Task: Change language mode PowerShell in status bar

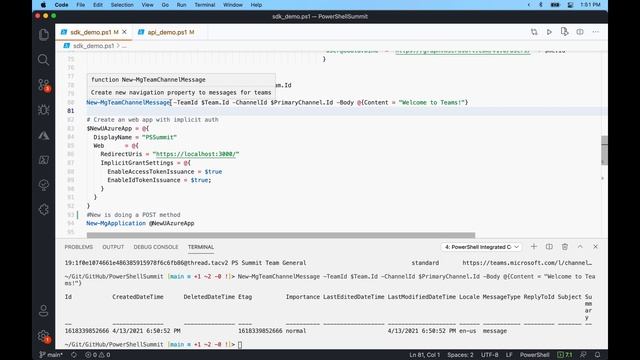Action: pos(534,355)
